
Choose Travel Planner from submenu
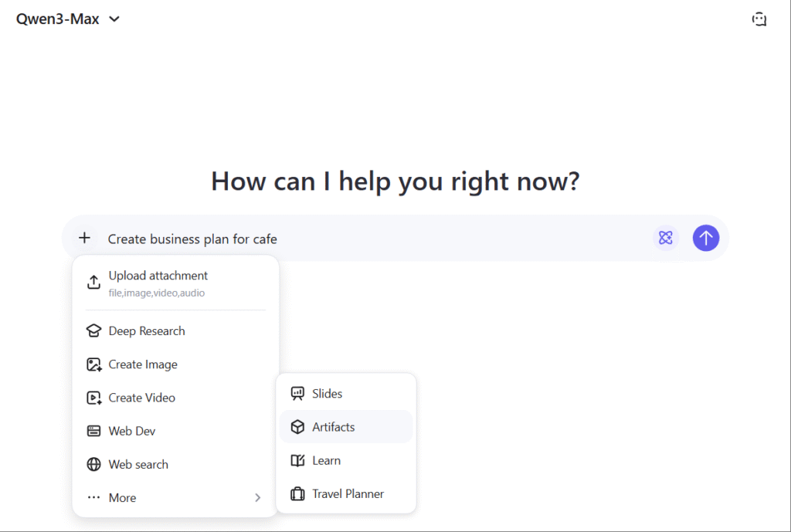pos(348,493)
